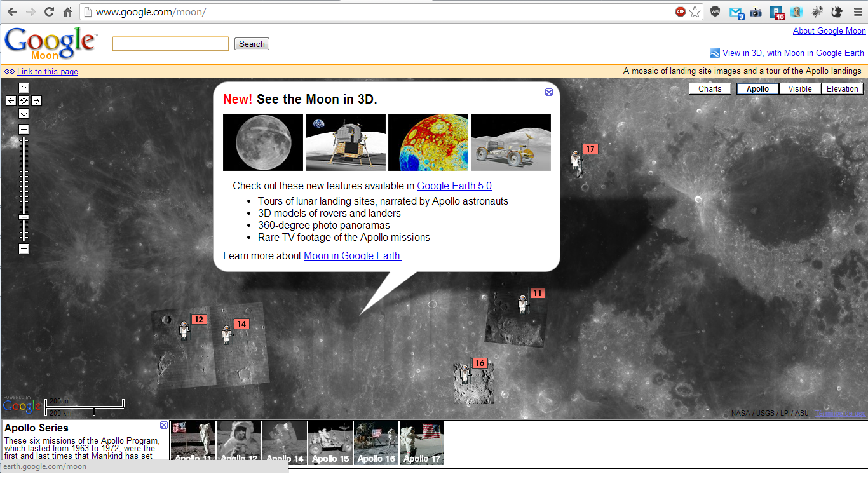Pan the moon map left
868x488 pixels.
(11, 100)
